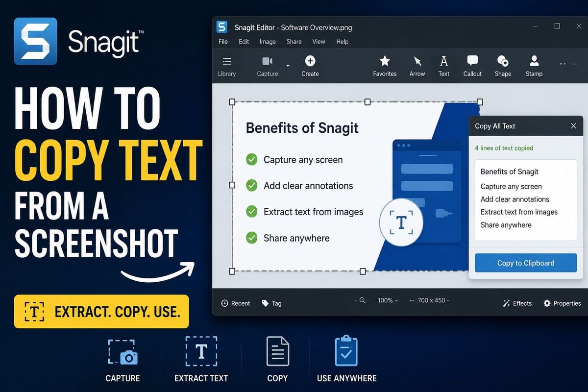Viewport: 588px width, 392px height.
Task: Click the canvas text "Add clear annotations"
Action: coord(308,186)
